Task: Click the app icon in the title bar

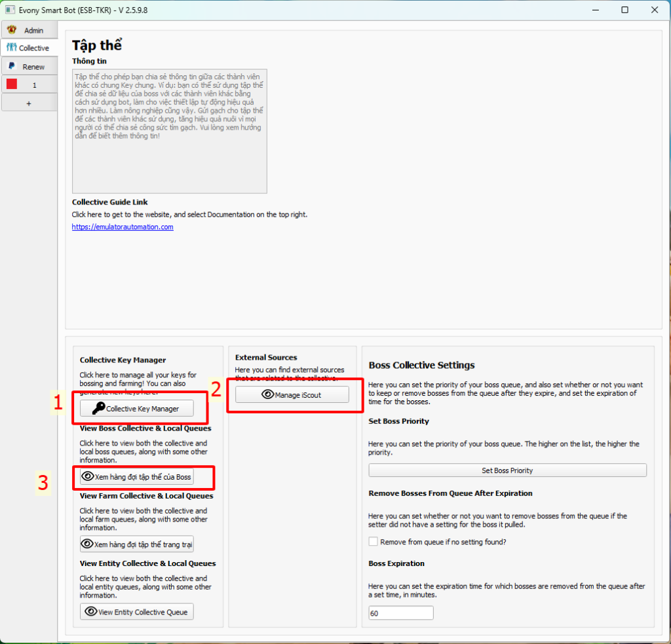Action: tap(10, 10)
